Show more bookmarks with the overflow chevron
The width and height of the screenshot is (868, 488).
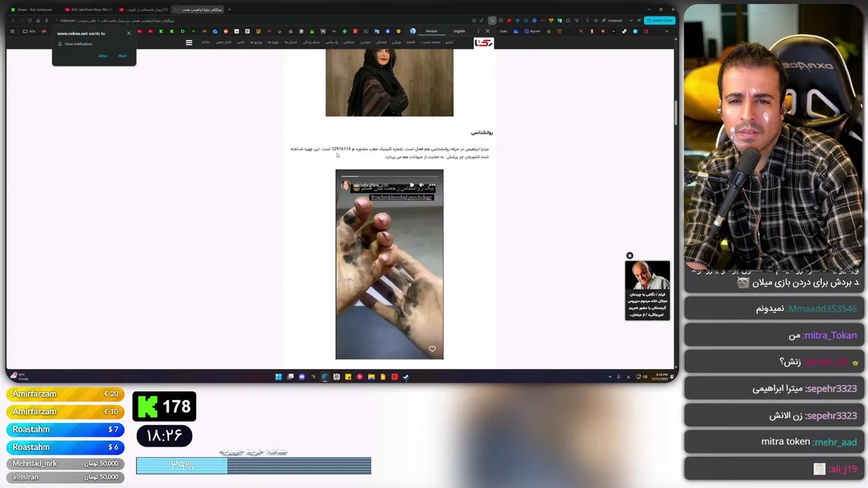pyautogui.click(x=667, y=31)
